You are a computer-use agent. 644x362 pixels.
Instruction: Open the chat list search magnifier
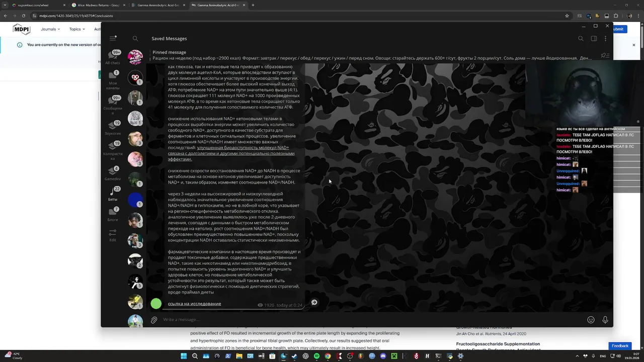[135, 38]
